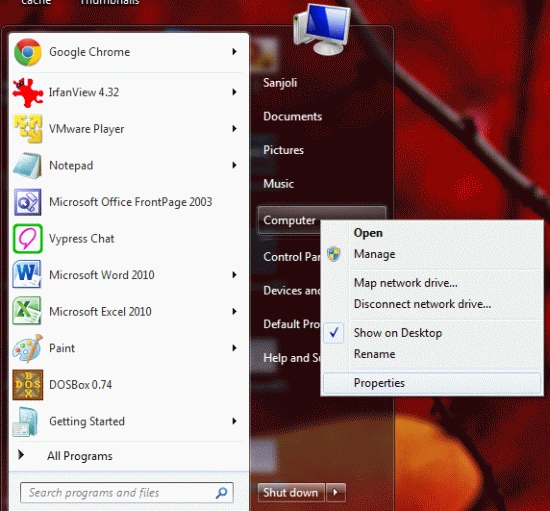Click Search programs and files box
550x511 pixels.
[127, 492]
